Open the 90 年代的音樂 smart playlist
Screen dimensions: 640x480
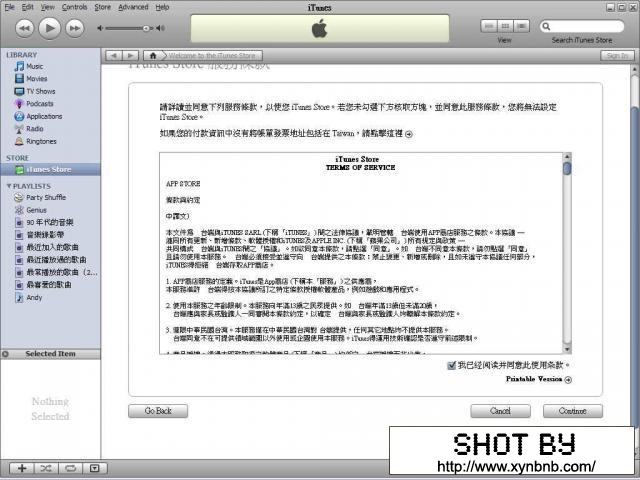click(49, 222)
